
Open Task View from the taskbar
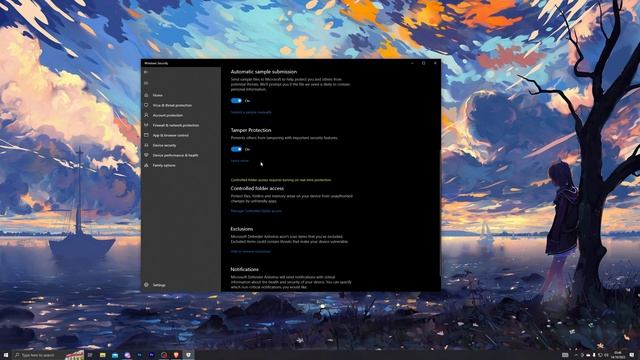(x=90, y=355)
